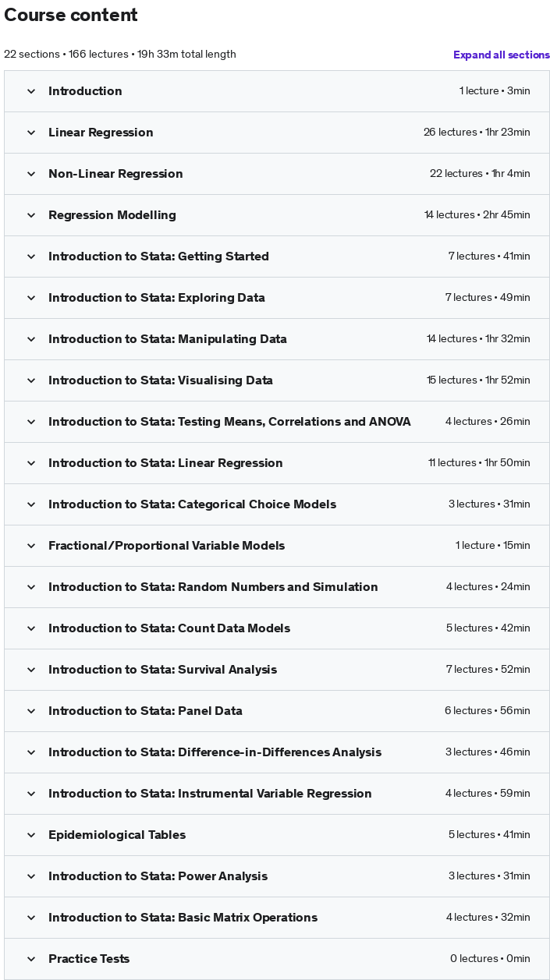Show lectures in Random Numbers and Simulation
This screenshot has width=550, height=980.
point(277,587)
